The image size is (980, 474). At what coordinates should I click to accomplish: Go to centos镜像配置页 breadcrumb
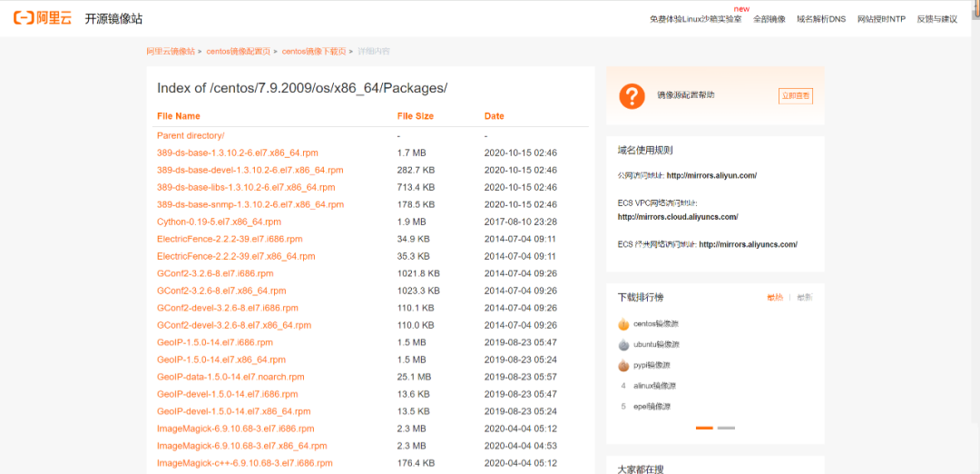click(x=238, y=51)
